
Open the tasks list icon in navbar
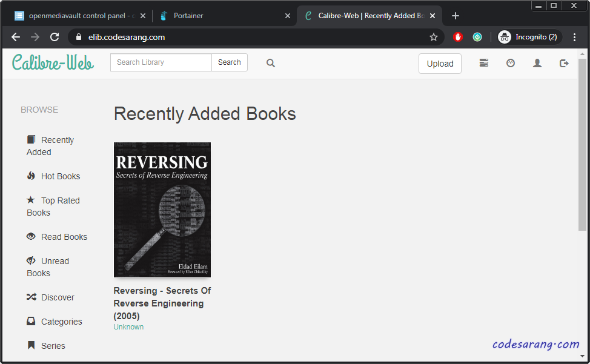(x=484, y=63)
